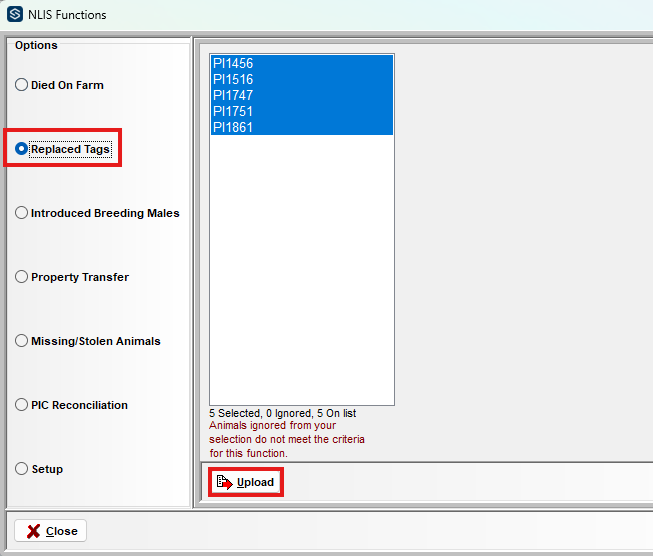Viewport: 653px width, 556px height.
Task: Select Introduced Breeding Males option
Action: (x=22, y=213)
